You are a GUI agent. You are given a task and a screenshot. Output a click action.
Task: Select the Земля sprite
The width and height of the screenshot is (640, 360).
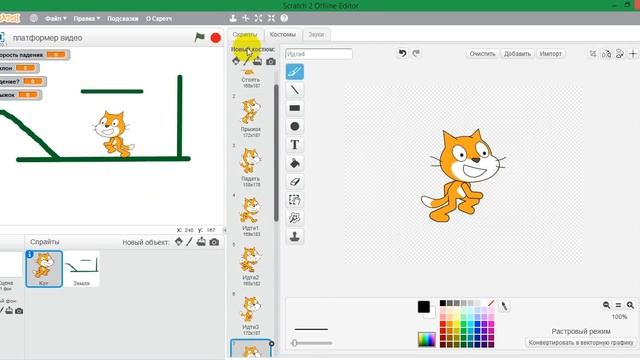[x=81, y=269]
